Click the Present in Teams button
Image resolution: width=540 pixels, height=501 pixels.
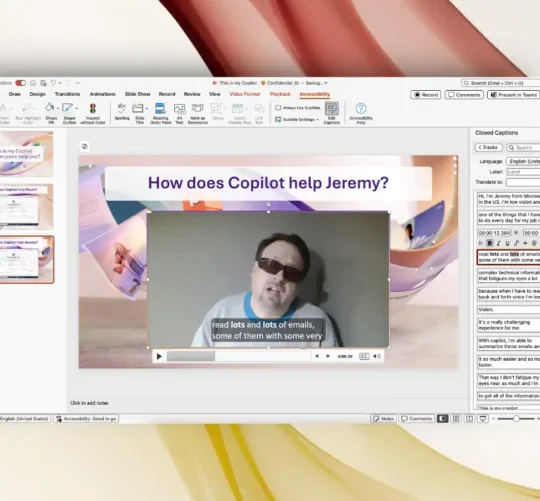pos(513,95)
